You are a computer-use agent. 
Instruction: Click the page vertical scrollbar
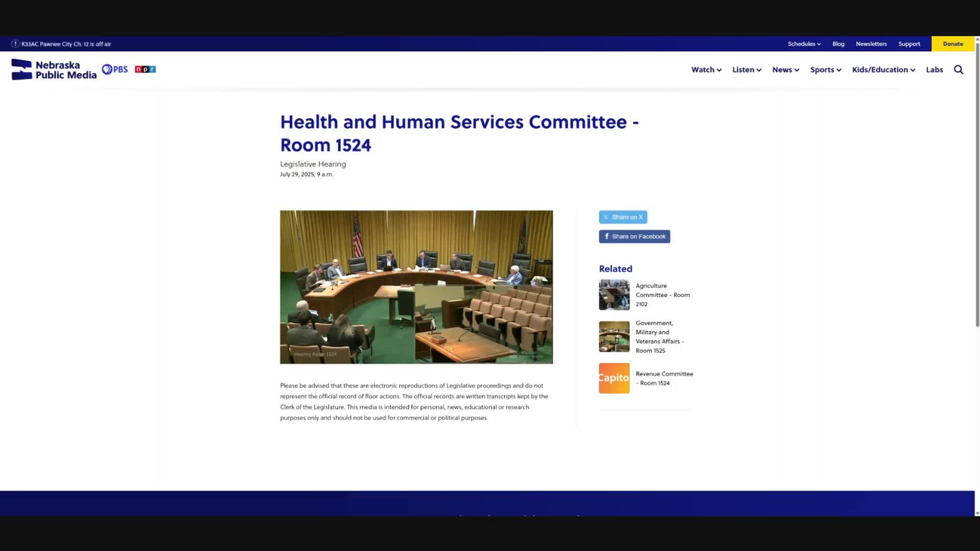tap(977, 184)
